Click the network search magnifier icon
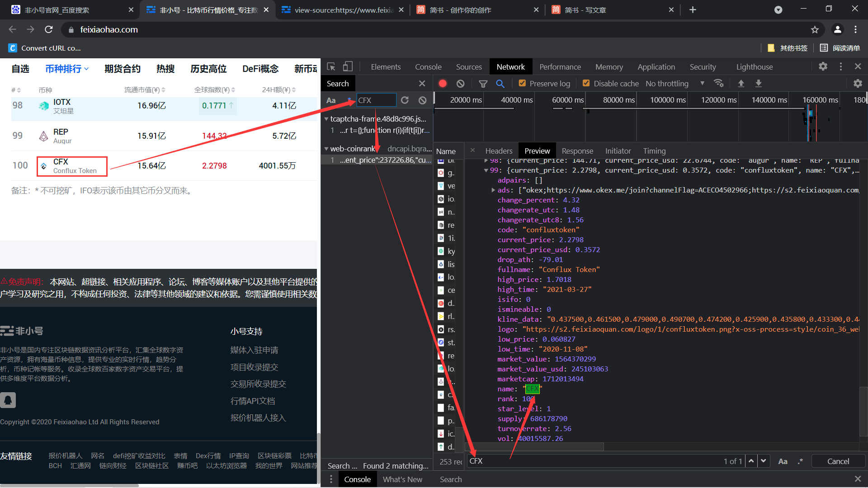 click(500, 84)
